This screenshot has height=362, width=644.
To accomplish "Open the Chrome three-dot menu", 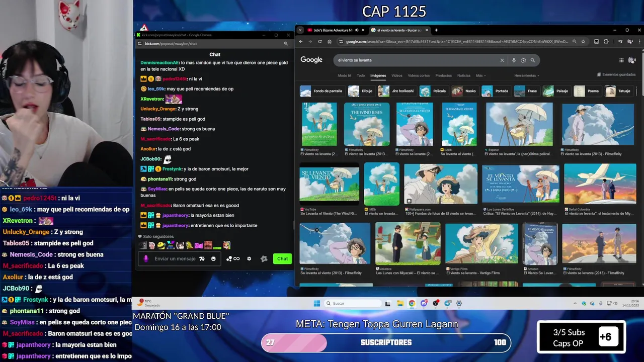I will click(x=638, y=42).
